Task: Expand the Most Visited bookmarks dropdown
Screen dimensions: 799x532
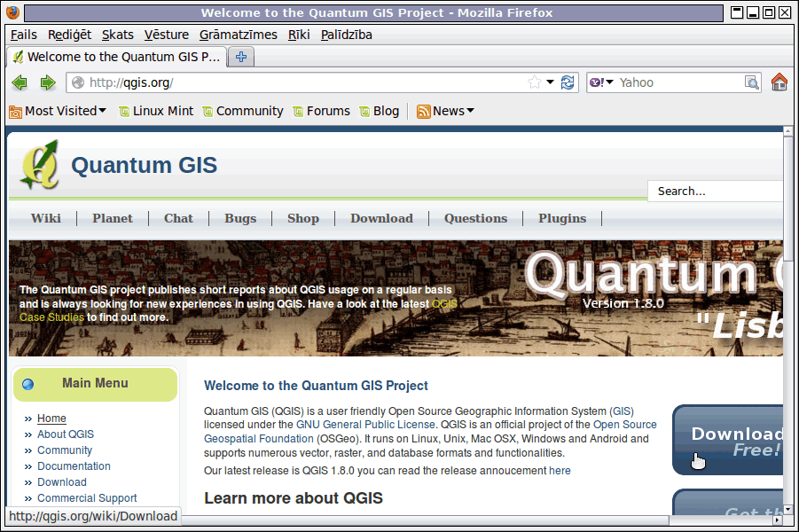Action: tap(102, 111)
